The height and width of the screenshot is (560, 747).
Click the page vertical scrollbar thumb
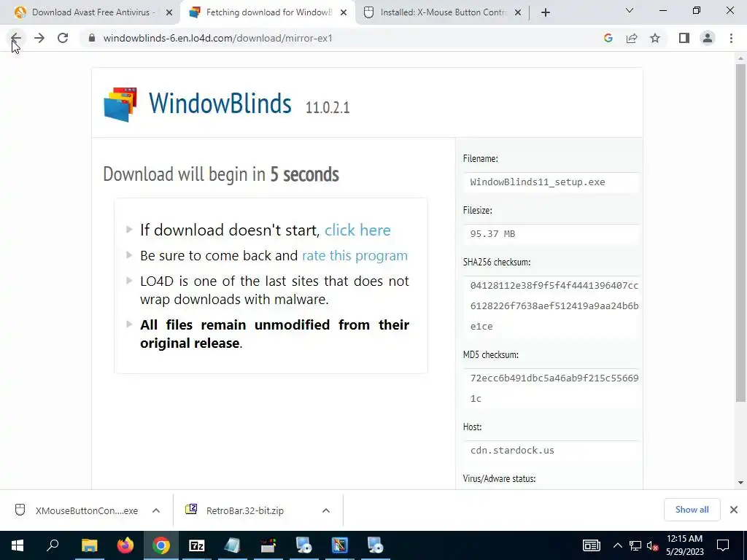(x=740, y=233)
